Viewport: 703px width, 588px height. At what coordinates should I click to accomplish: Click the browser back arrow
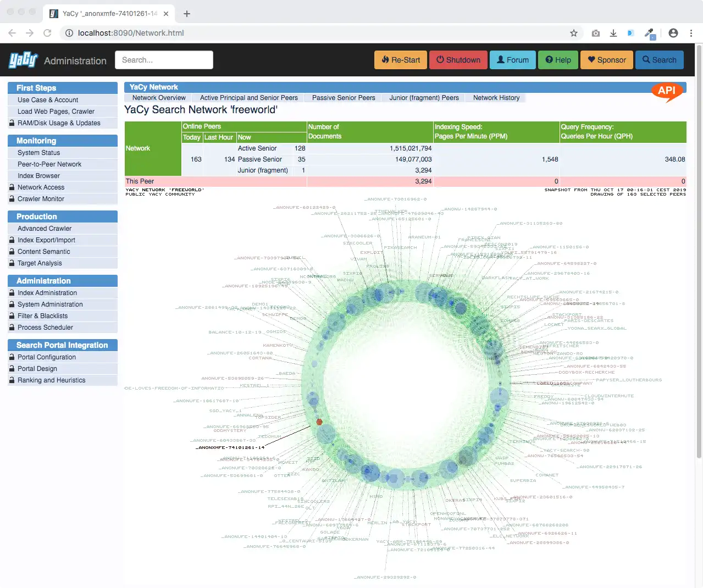pos(12,33)
